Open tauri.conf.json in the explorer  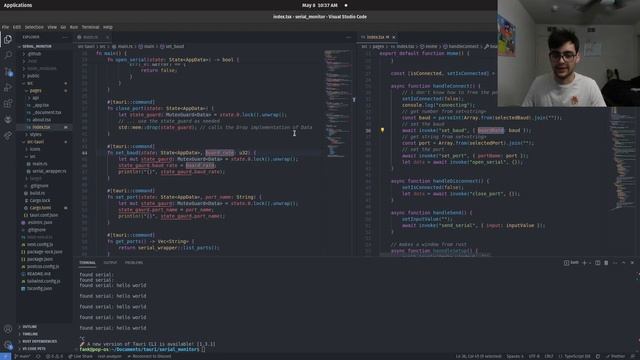coord(43,215)
